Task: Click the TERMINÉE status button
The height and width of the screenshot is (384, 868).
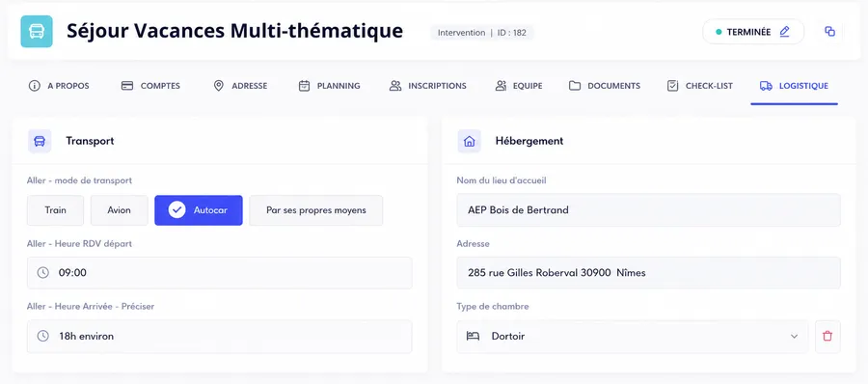Action: click(753, 32)
